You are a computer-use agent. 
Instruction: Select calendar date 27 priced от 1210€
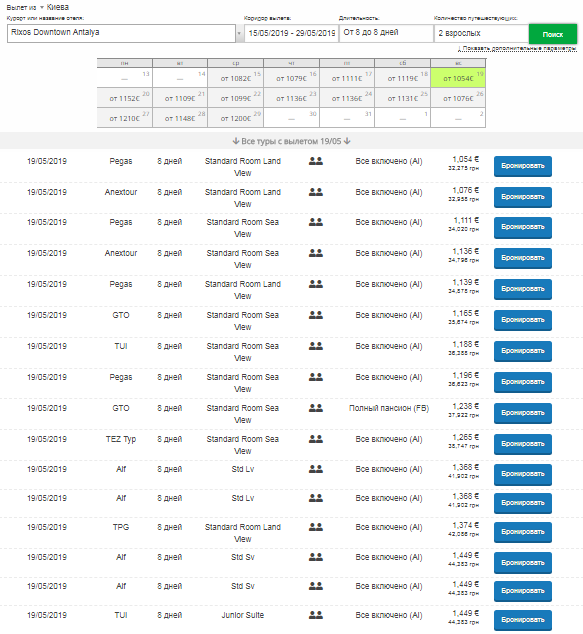tap(125, 118)
